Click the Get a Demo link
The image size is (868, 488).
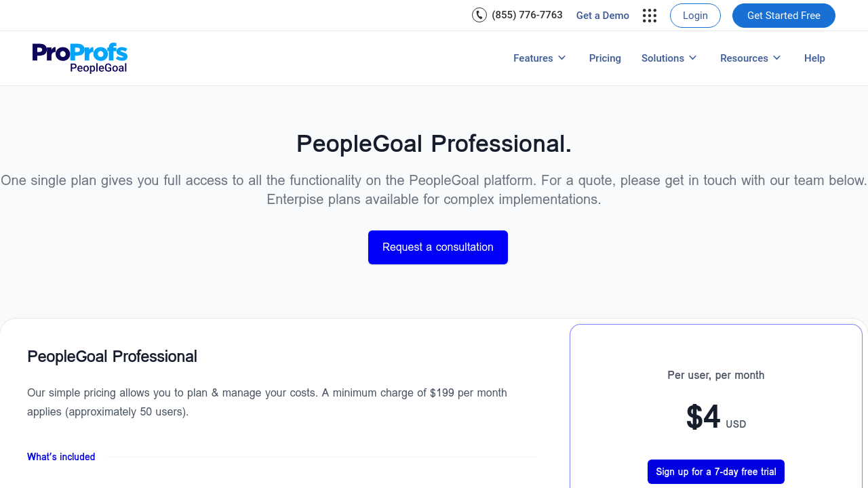pos(603,16)
